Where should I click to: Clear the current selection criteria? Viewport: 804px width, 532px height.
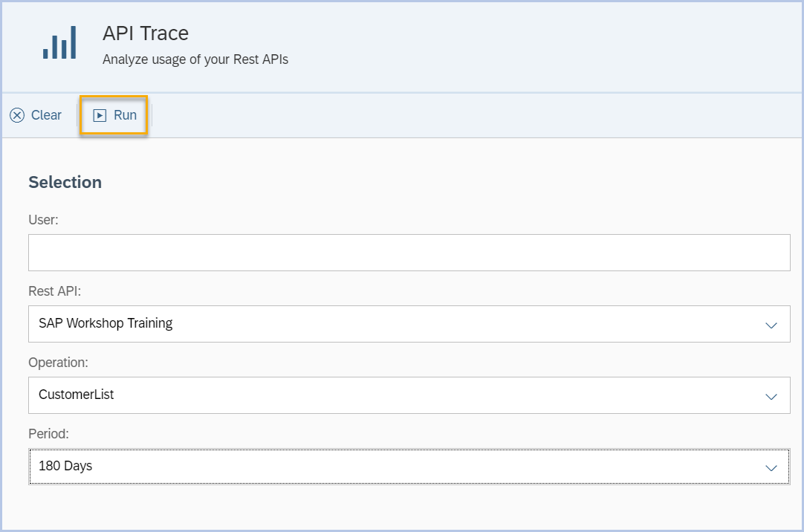pyautogui.click(x=36, y=115)
